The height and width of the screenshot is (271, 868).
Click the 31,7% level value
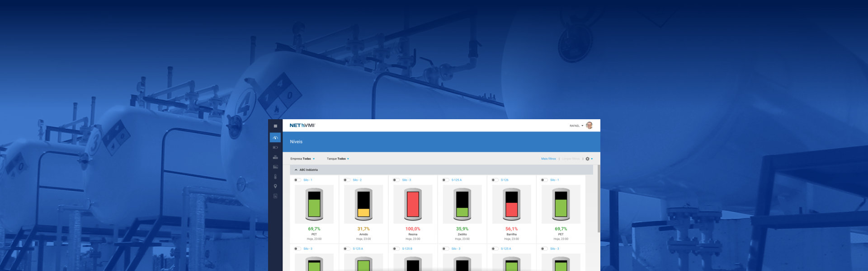click(363, 229)
